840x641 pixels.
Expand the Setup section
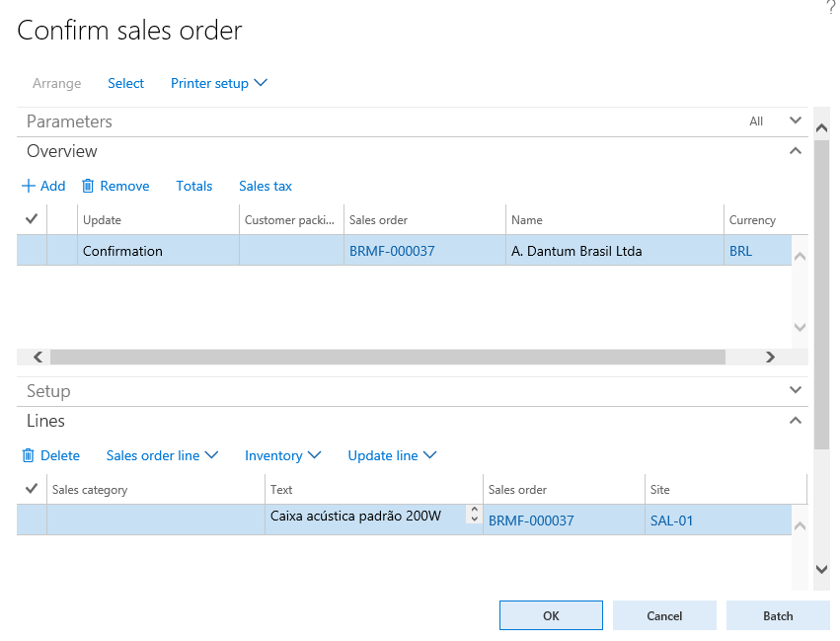796,390
